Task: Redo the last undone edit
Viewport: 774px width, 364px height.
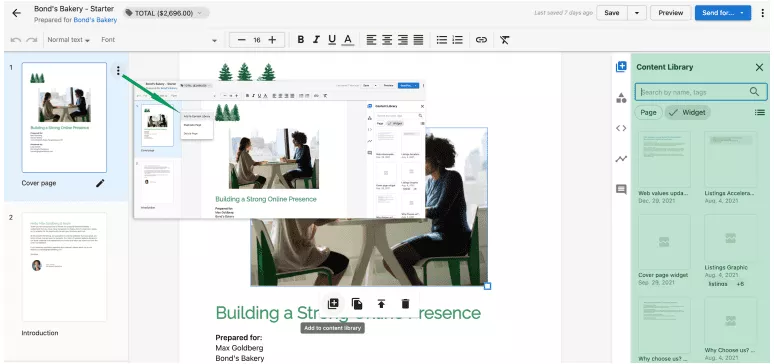Action: click(32, 40)
